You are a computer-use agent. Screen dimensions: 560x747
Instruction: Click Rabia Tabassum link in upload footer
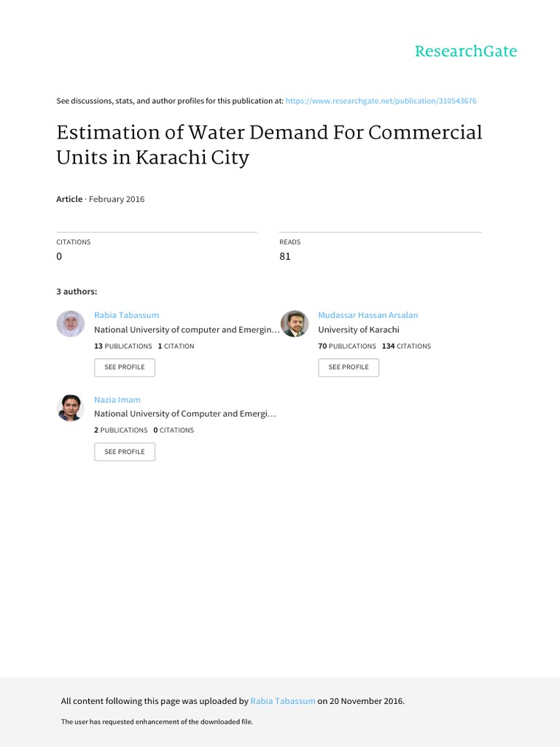pyautogui.click(x=283, y=701)
